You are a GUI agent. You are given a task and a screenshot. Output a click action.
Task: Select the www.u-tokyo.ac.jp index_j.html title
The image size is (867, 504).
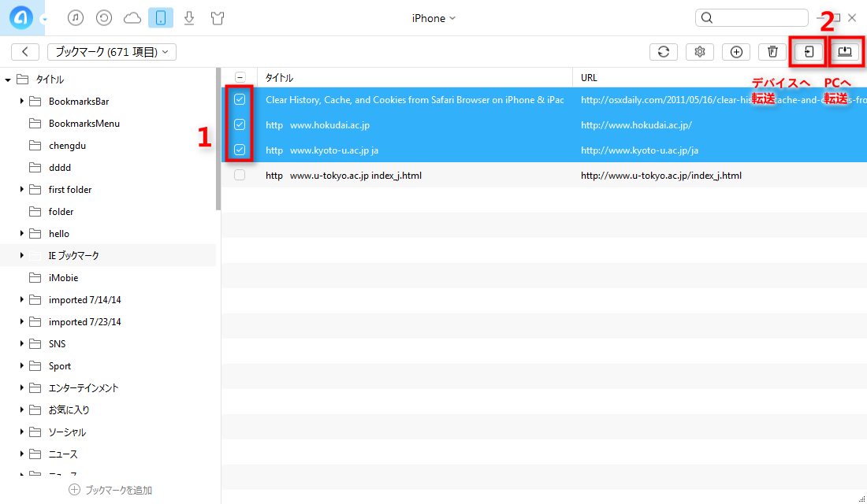pyautogui.click(x=344, y=175)
